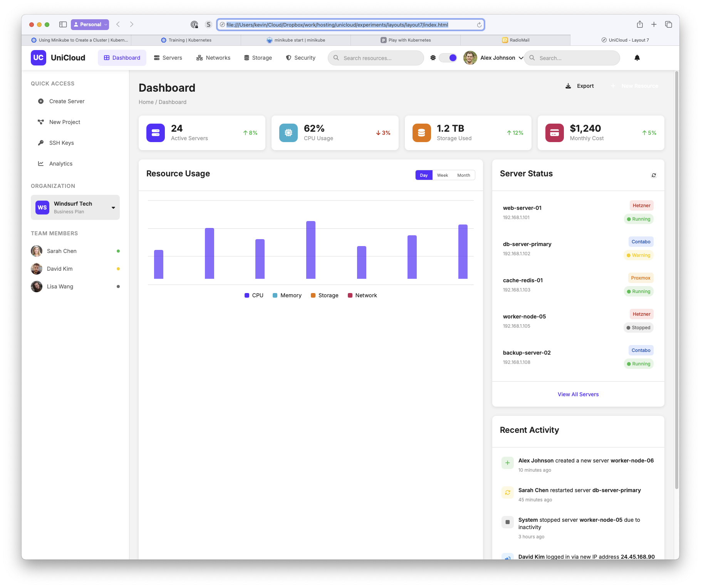The height and width of the screenshot is (588, 701).
Task: Toggle the dark mode switch
Action: pos(448,58)
